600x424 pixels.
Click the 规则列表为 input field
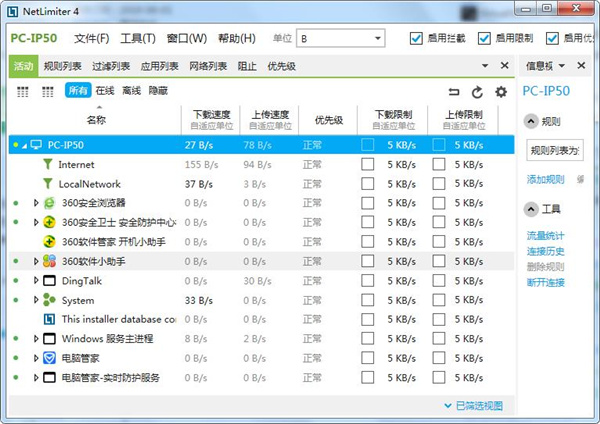(555, 150)
